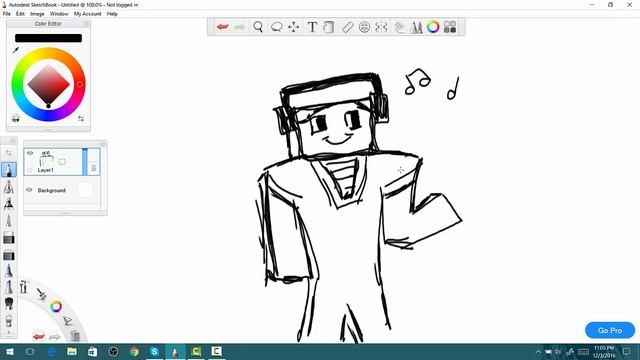Select the Ellipse guide tool
Screen dimensions: 640x360
point(364,27)
